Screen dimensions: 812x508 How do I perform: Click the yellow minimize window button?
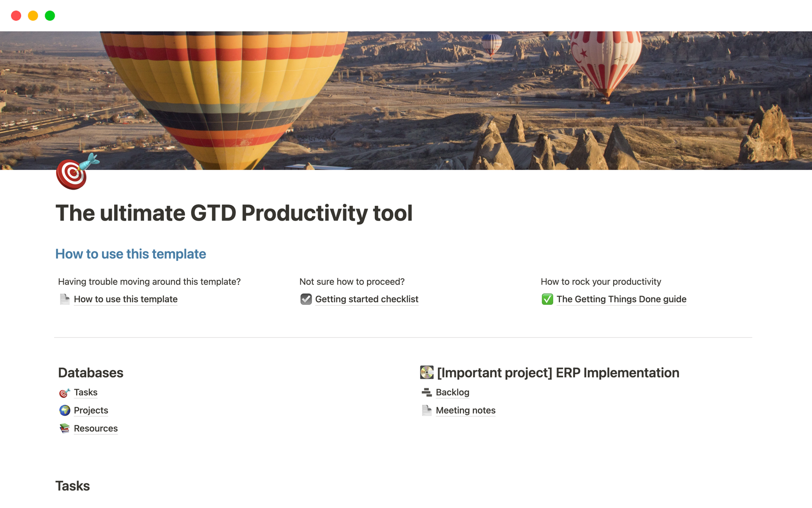point(33,15)
